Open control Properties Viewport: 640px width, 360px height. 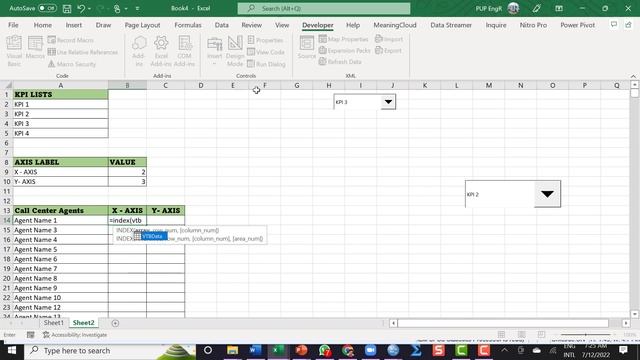265,40
